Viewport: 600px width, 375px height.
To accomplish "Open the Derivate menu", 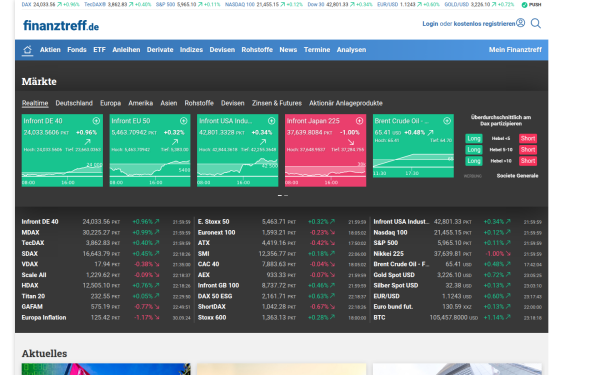I will (160, 50).
